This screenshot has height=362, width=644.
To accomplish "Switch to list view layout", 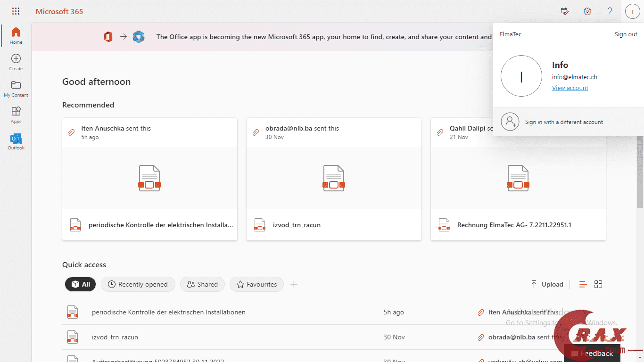I will coord(583,284).
